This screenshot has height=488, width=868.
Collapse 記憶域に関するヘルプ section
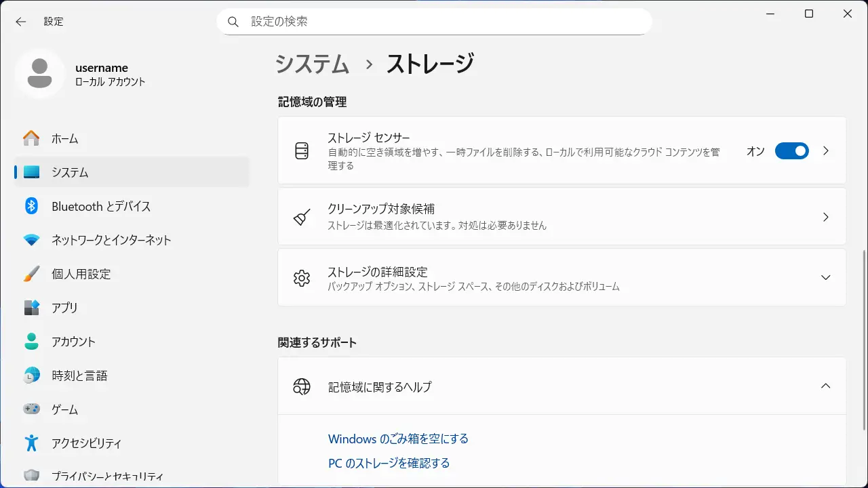click(x=825, y=386)
